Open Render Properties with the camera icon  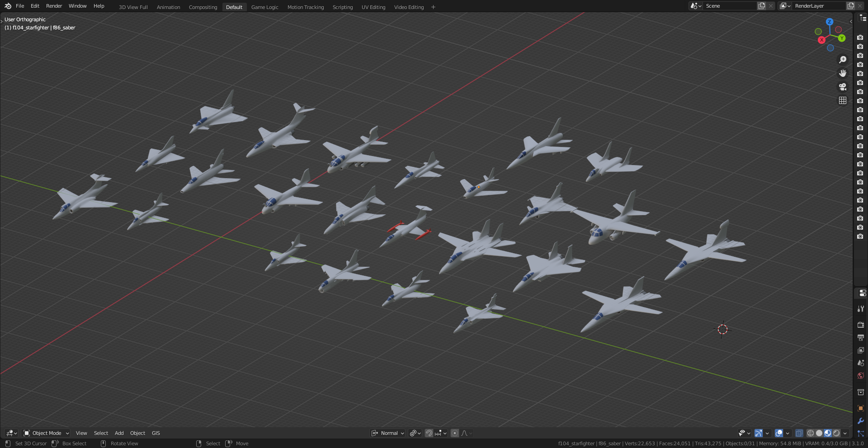pos(860,325)
